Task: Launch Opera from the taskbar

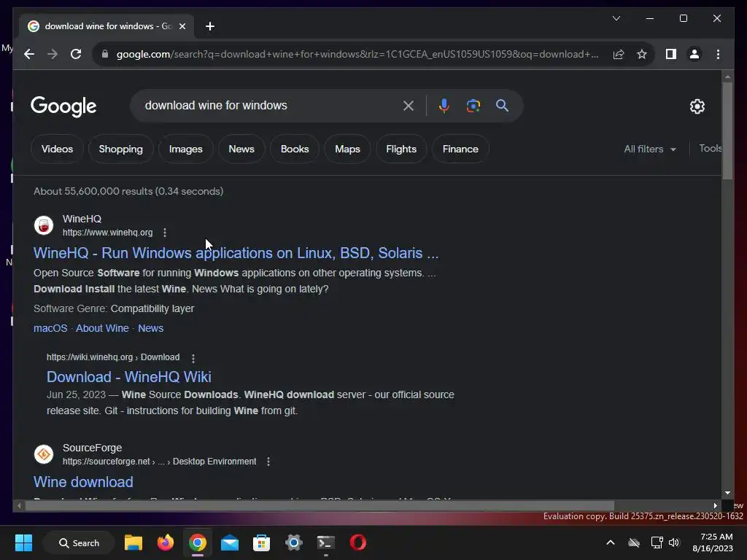Action: [358, 542]
